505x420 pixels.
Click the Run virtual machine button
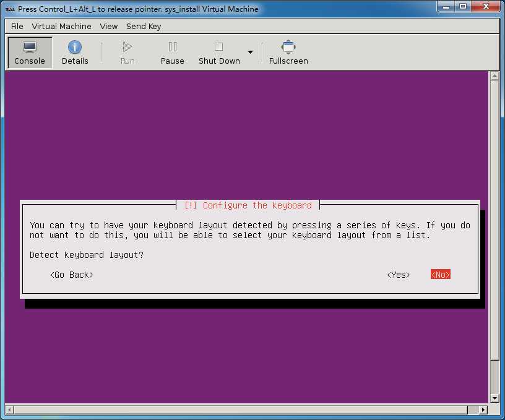point(127,53)
